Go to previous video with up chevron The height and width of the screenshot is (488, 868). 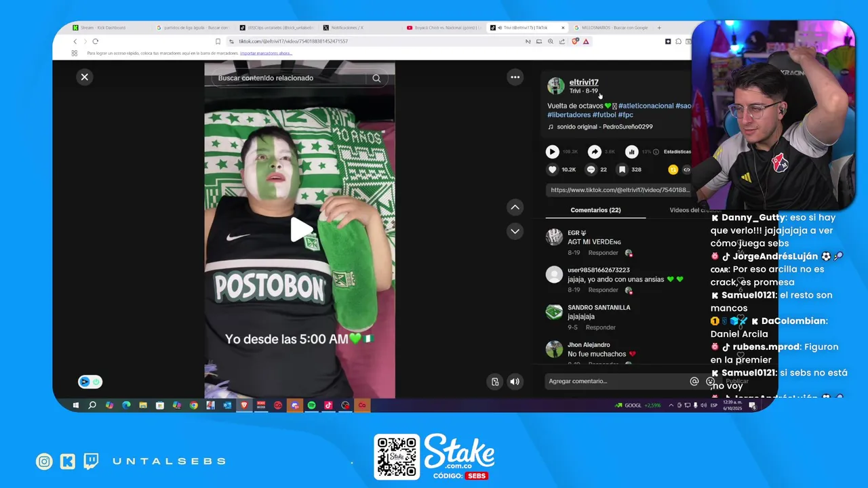[x=515, y=207]
